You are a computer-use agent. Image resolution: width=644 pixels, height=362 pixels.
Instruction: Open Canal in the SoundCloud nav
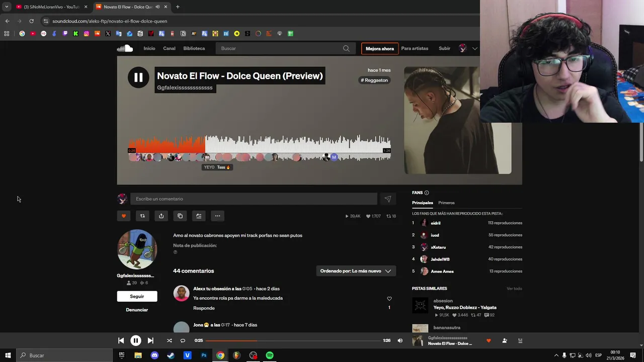pyautogui.click(x=169, y=48)
